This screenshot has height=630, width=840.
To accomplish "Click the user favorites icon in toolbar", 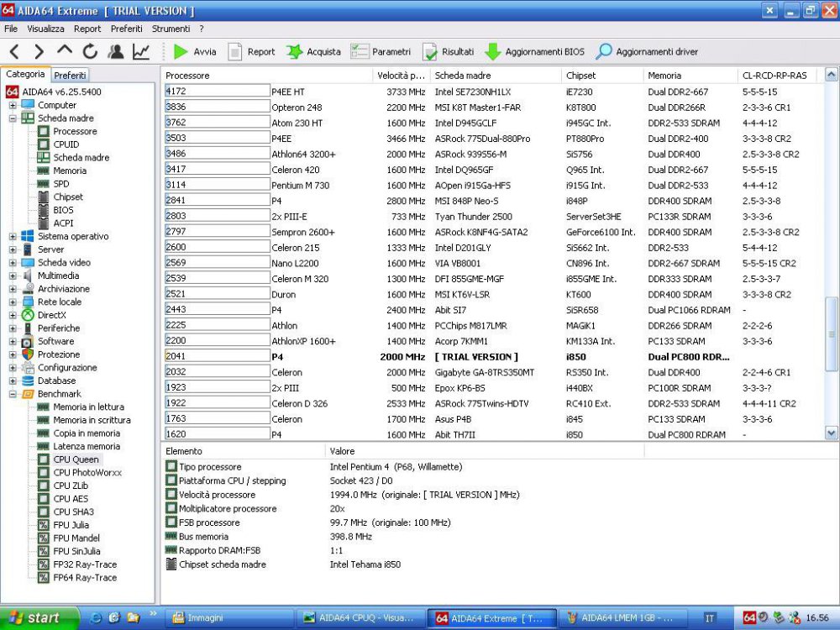I will 116,52.
